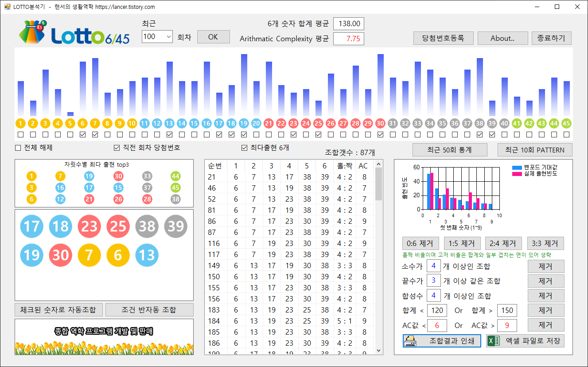The height and width of the screenshot is (367, 588).
Task: Click large yellow ball 7 in selected numbers
Action: (x=90, y=255)
